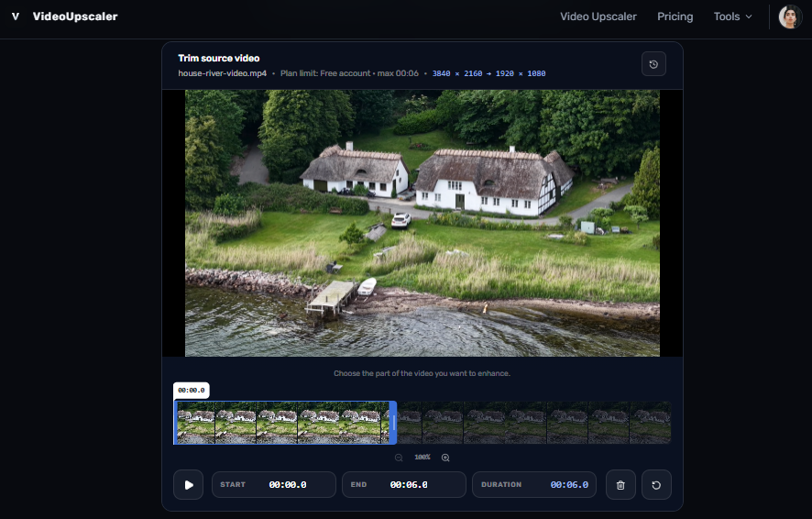Click the history icon in trim header

pyautogui.click(x=653, y=64)
